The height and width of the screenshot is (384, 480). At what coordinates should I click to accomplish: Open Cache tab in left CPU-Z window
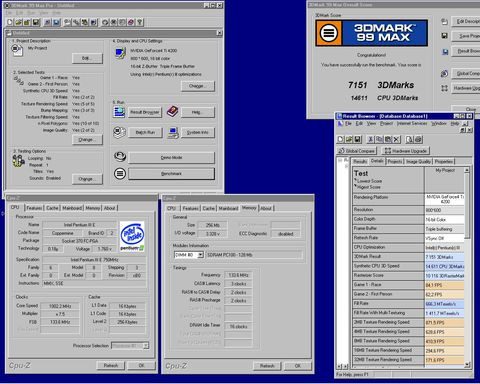(52, 208)
